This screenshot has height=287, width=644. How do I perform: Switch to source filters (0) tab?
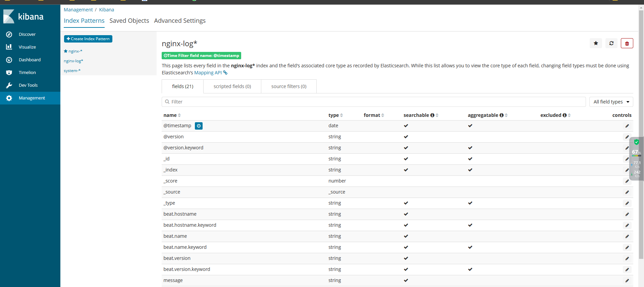[x=289, y=86]
